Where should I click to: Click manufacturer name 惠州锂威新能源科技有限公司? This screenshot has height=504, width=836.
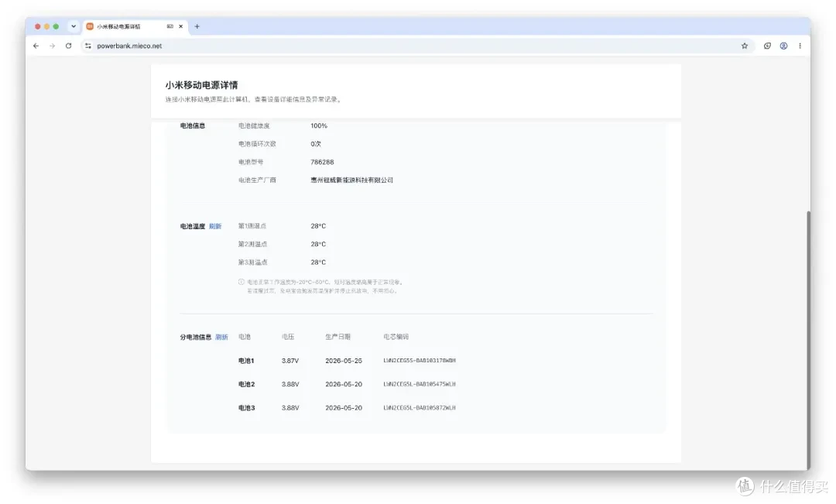[x=352, y=180]
